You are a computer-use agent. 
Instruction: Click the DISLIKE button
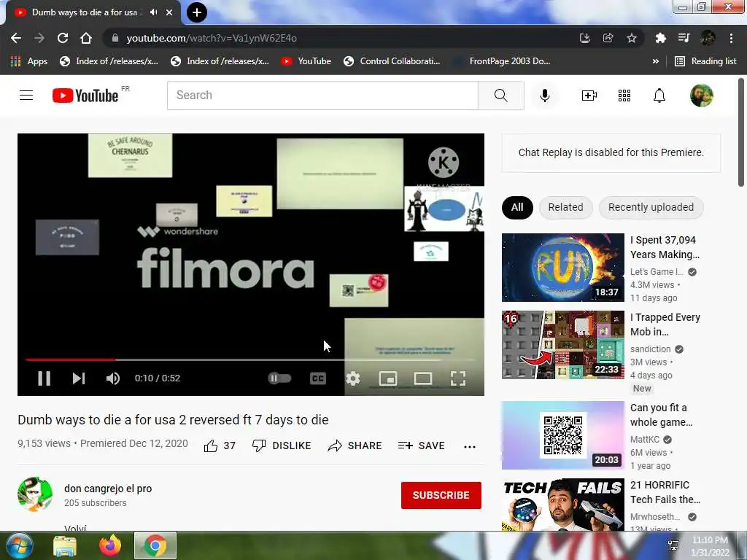[x=282, y=446]
